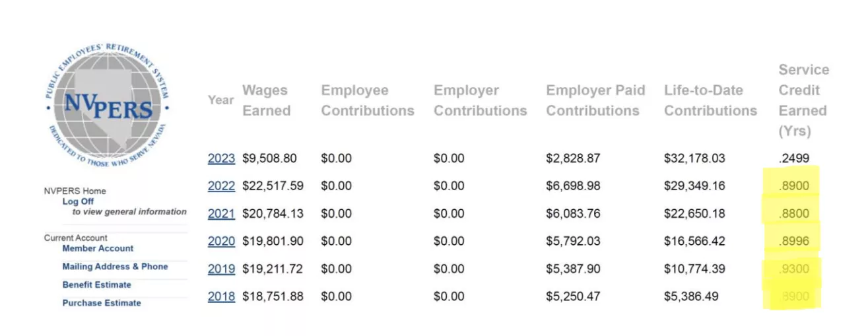Open the 2023 year link
Image resolution: width=868 pixels, height=336 pixels.
[x=221, y=158]
